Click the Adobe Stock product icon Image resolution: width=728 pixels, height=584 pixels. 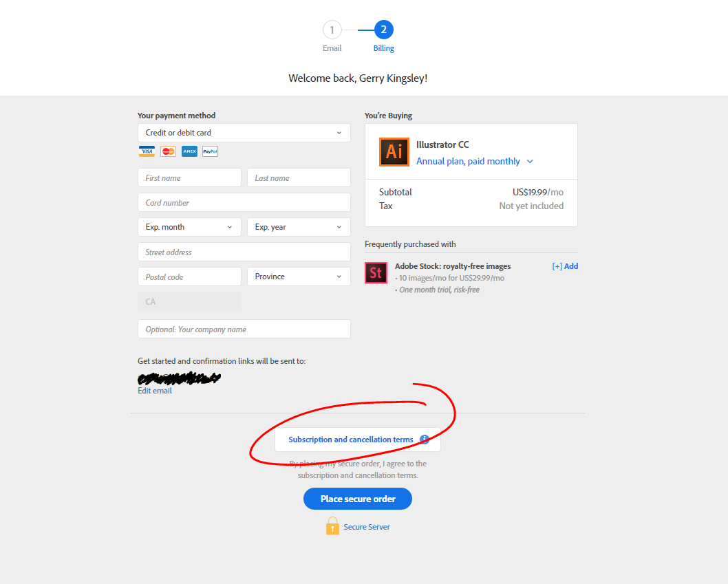tap(376, 273)
